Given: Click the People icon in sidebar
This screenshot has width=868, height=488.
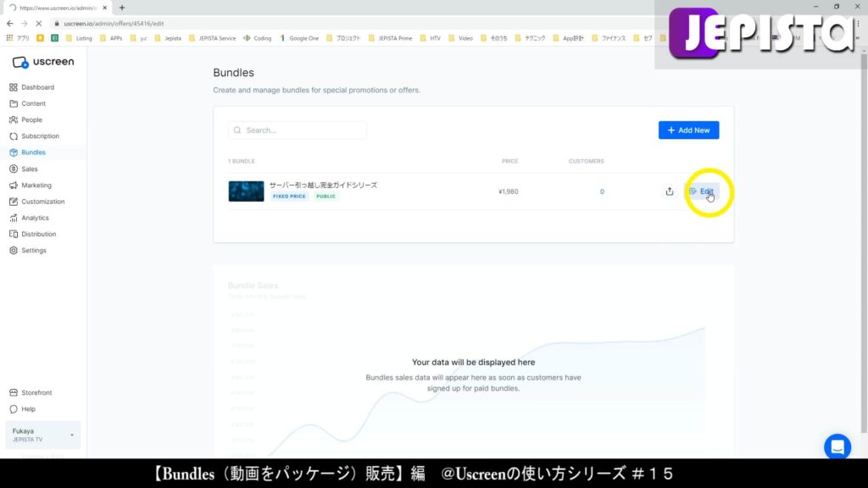Looking at the screenshot, I should coord(14,119).
